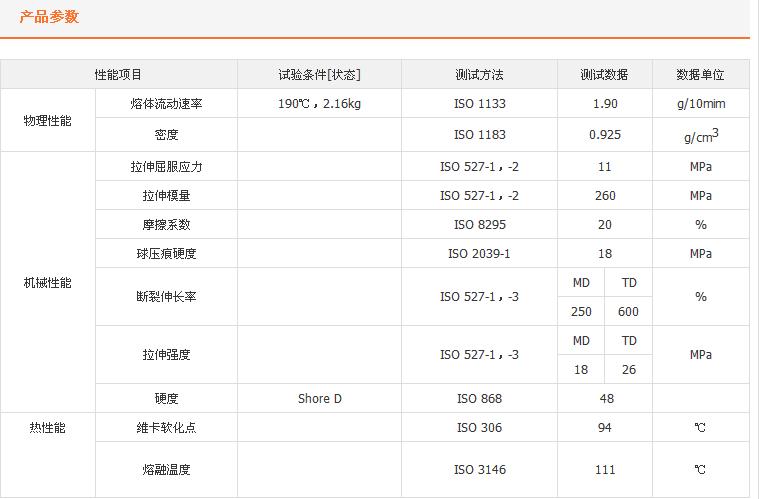The width and height of the screenshot is (760, 499).
Task: Click the 物理性能 category cell
Action: click(48, 120)
